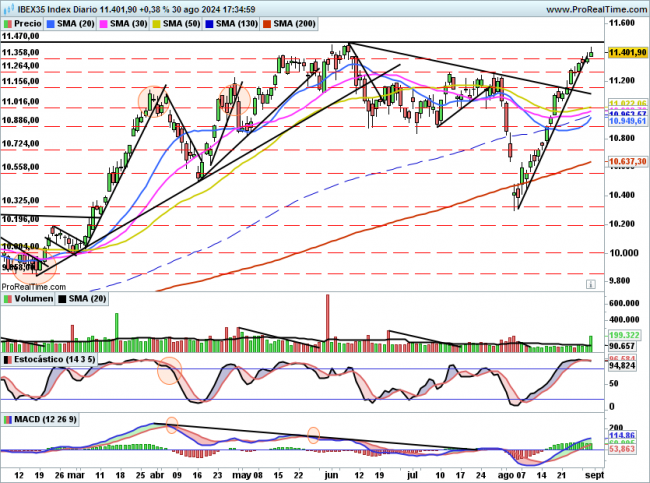Click the ProRealTime.com watermark above the Volumen panel
The width and height of the screenshot is (650, 483).
[32, 285]
